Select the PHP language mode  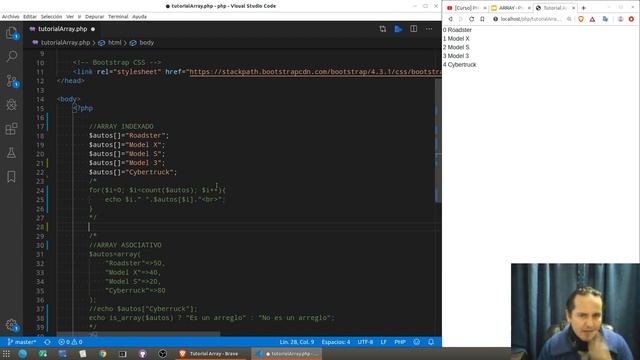(x=400, y=342)
